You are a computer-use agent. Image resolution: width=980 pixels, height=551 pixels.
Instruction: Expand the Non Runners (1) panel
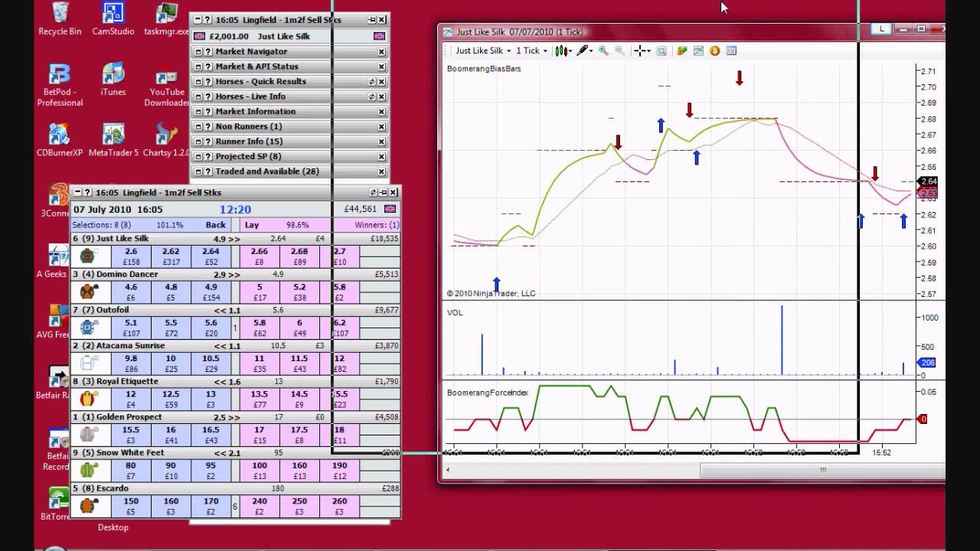tap(198, 127)
